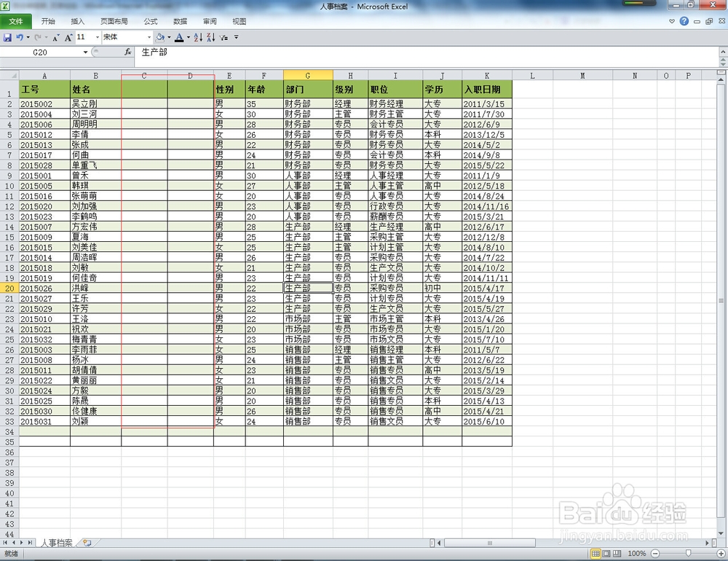Select the Sort Descending icon
728x561 pixels.
[210, 37]
